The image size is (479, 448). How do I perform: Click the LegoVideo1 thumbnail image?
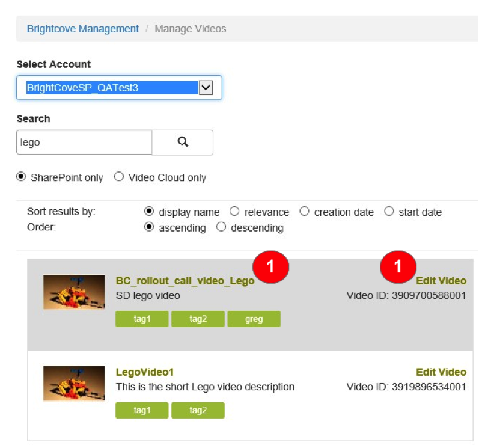(x=66, y=384)
